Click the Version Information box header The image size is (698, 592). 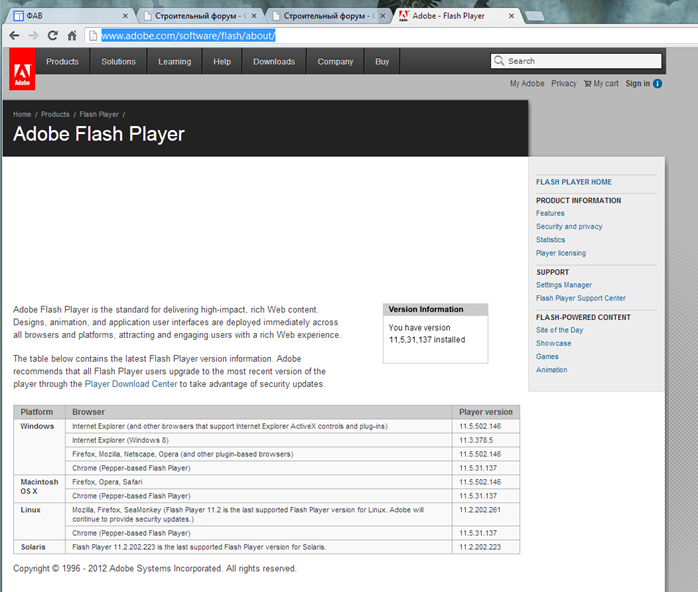coord(435,309)
